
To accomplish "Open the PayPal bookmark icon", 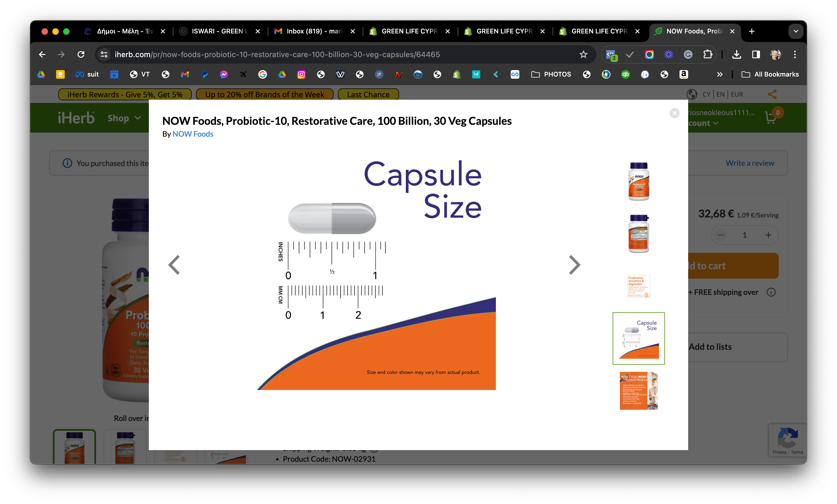I will tap(204, 74).
